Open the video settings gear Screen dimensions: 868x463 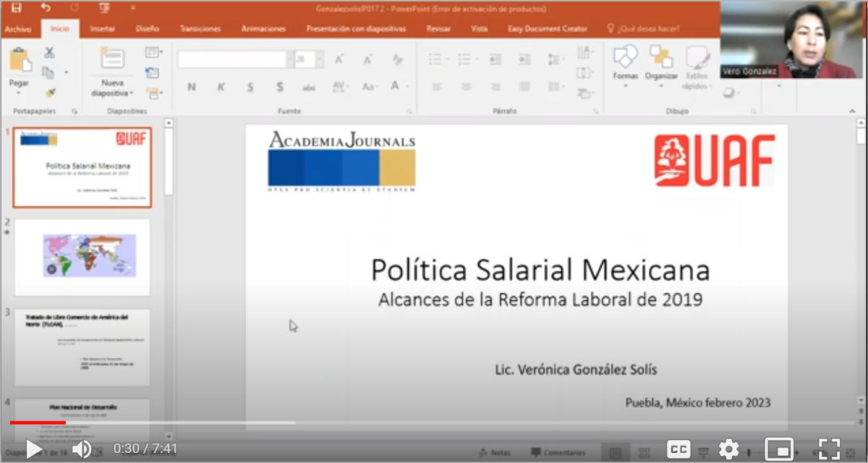click(728, 449)
